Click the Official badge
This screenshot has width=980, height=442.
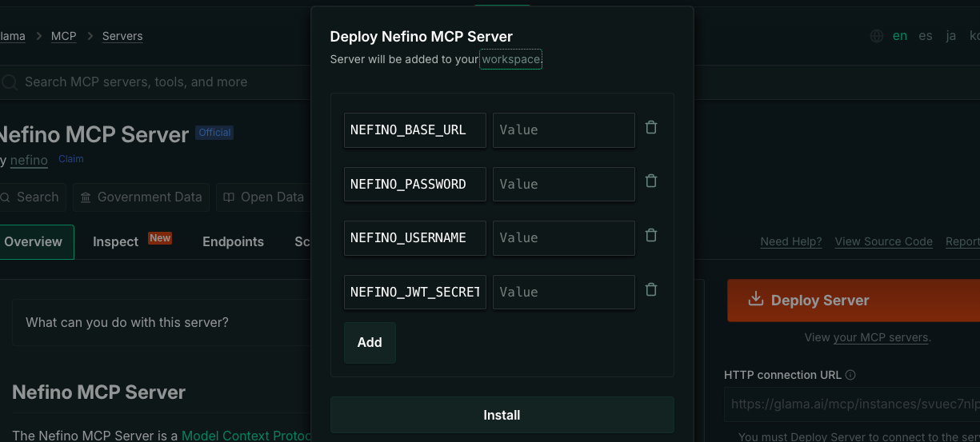[x=214, y=133]
